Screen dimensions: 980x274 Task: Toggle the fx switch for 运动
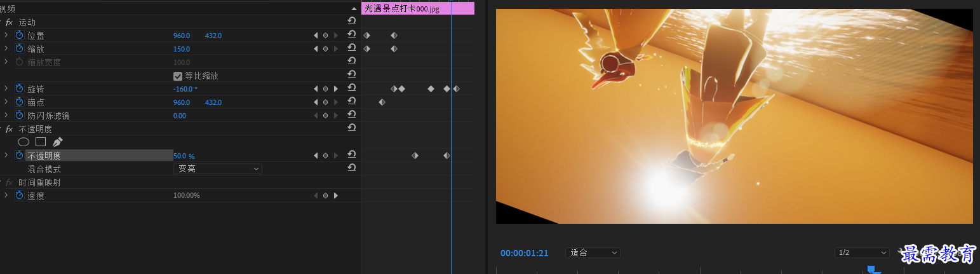[9, 22]
